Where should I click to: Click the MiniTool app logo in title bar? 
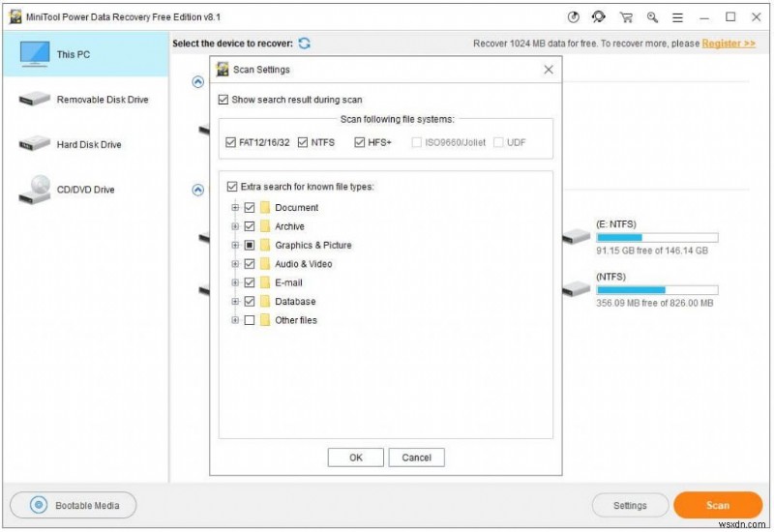pos(15,16)
